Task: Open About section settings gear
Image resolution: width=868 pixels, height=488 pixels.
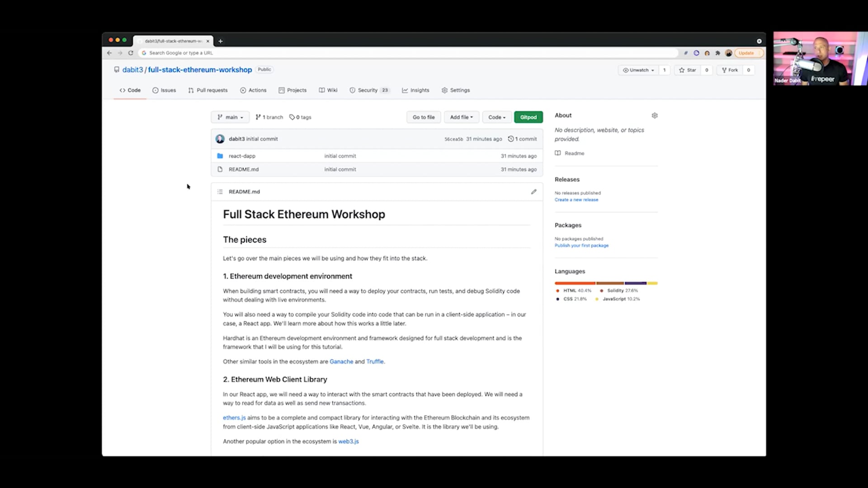Action: [x=654, y=116]
